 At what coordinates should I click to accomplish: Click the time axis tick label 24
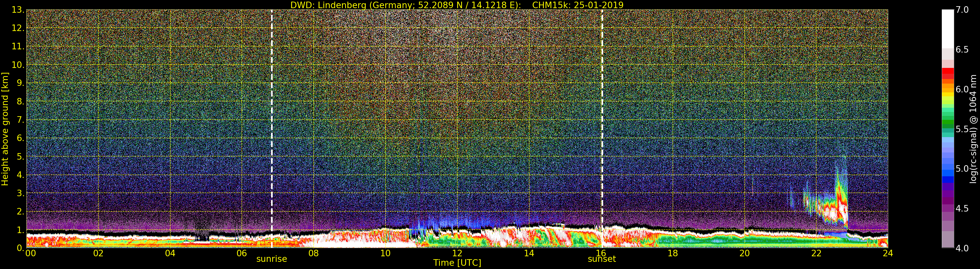888,253
